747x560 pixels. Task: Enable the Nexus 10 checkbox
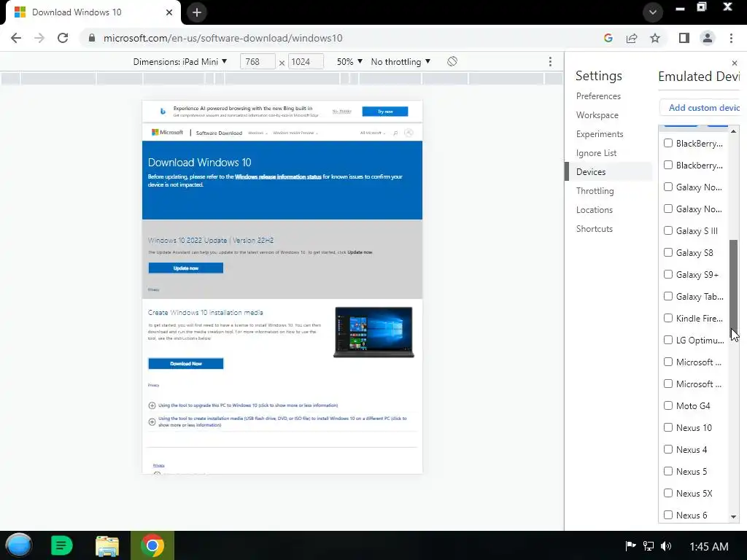click(x=668, y=427)
